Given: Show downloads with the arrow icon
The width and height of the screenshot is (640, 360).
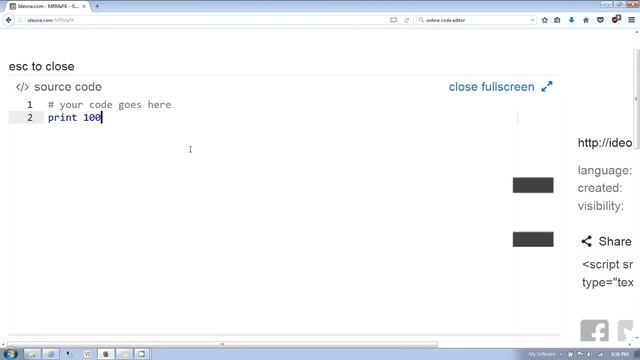Looking at the screenshot, I should click(x=571, y=20).
